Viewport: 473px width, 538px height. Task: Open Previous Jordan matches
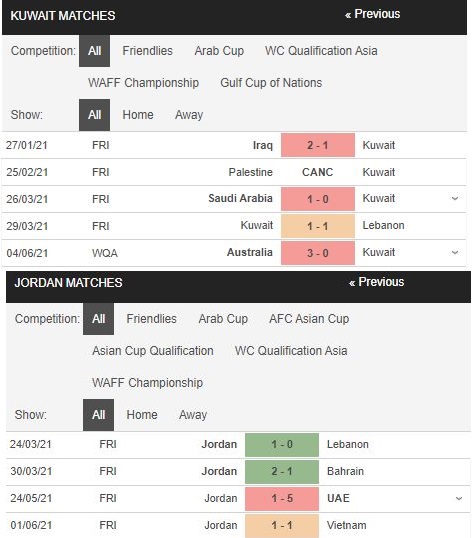[377, 282]
